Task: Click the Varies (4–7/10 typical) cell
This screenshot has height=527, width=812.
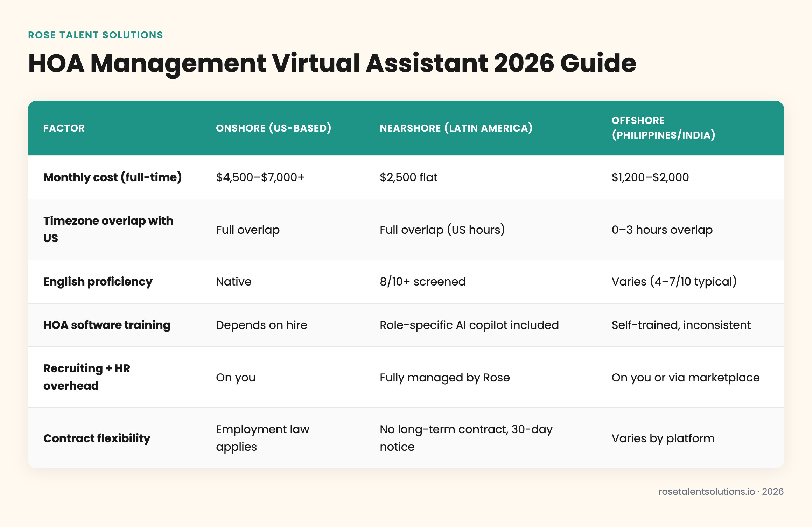Action: coord(674,282)
